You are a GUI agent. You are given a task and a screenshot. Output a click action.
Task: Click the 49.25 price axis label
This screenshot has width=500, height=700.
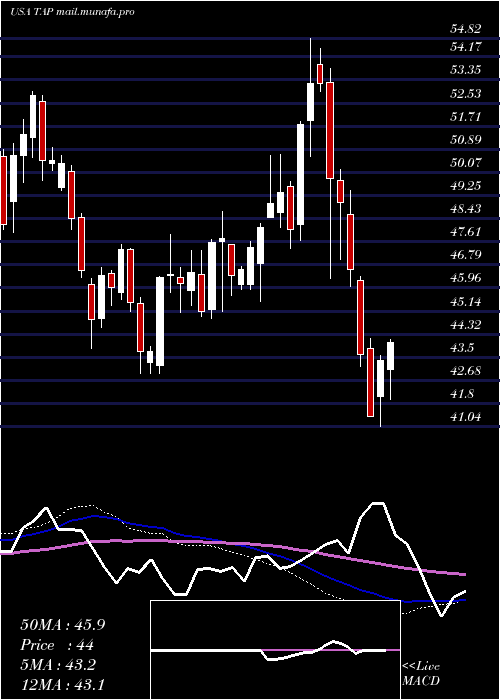(466, 186)
